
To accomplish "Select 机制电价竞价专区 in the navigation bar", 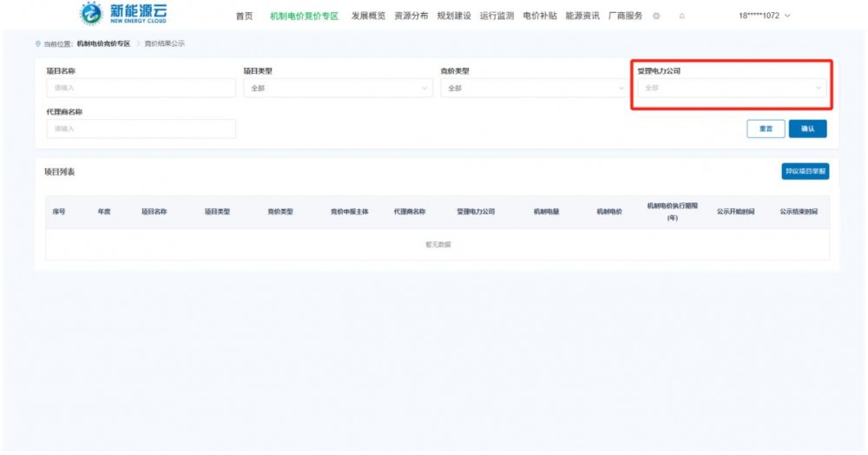I will pos(304,16).
